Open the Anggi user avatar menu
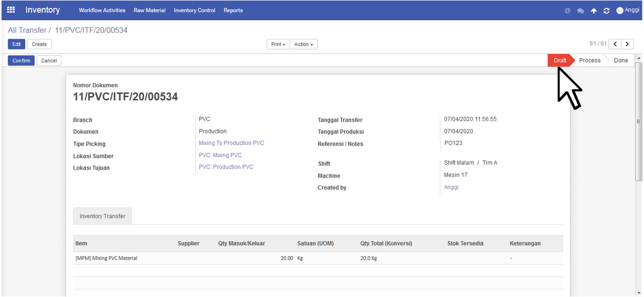The image size is (644, 297). click(x=627, y=10)
